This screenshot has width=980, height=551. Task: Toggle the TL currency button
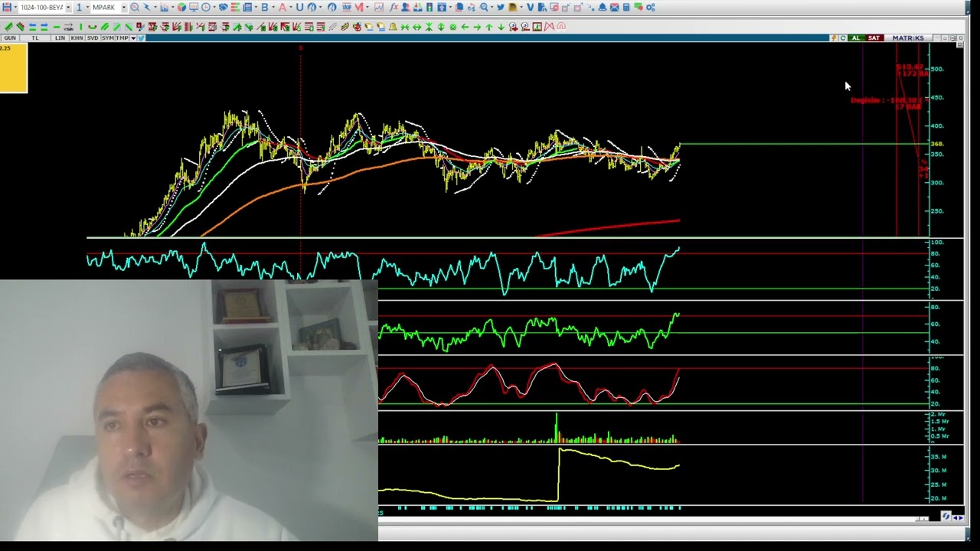pyautogui.click(x=35, y=37)
